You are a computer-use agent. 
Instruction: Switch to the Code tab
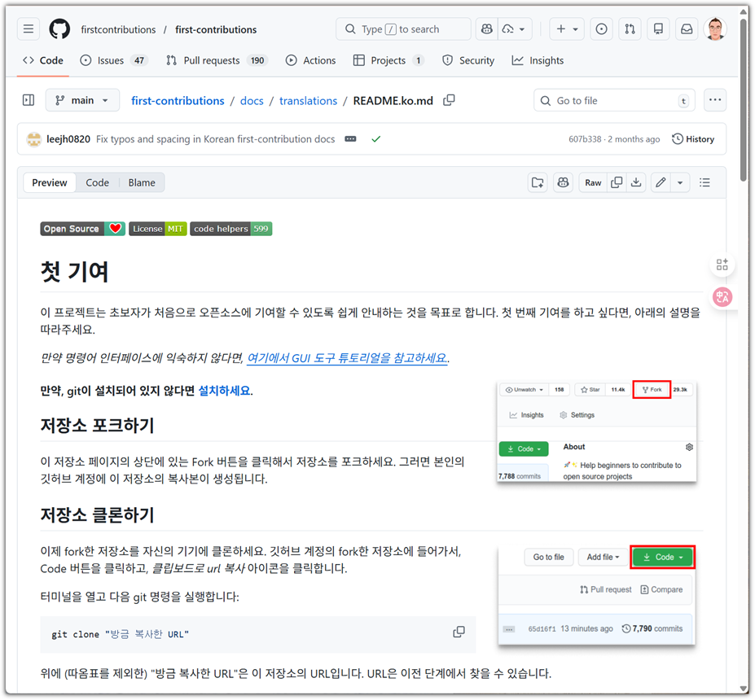tap(43, 60)
